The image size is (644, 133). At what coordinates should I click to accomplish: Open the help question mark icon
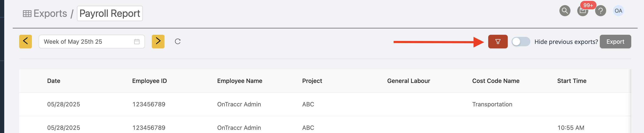coord(600,11)
